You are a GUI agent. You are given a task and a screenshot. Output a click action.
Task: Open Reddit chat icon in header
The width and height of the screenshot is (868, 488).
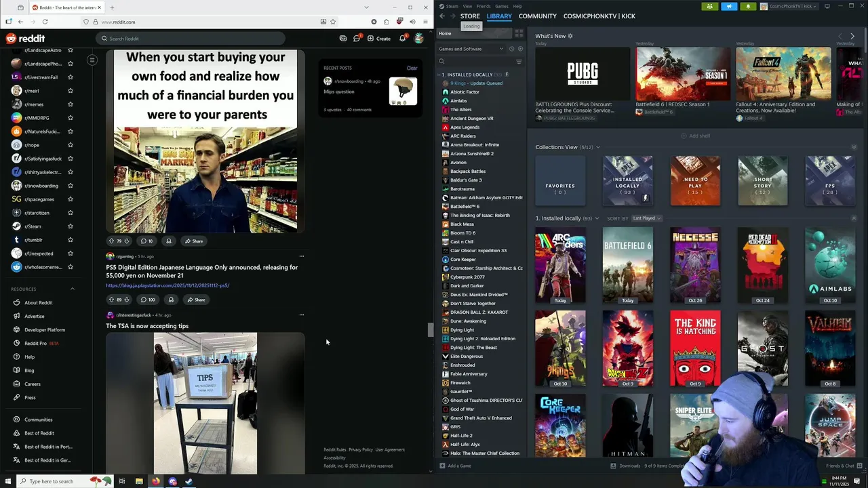(x=357, y=39)
